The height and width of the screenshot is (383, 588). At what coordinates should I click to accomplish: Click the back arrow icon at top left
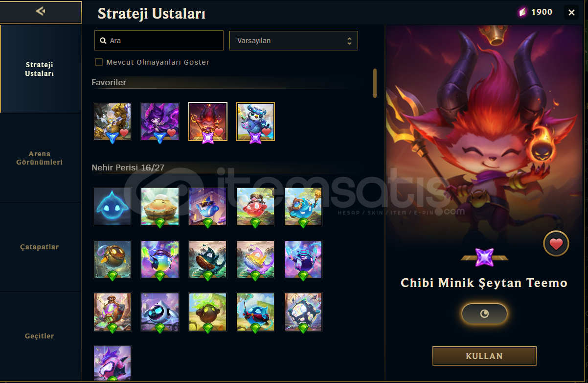[40, 11]
